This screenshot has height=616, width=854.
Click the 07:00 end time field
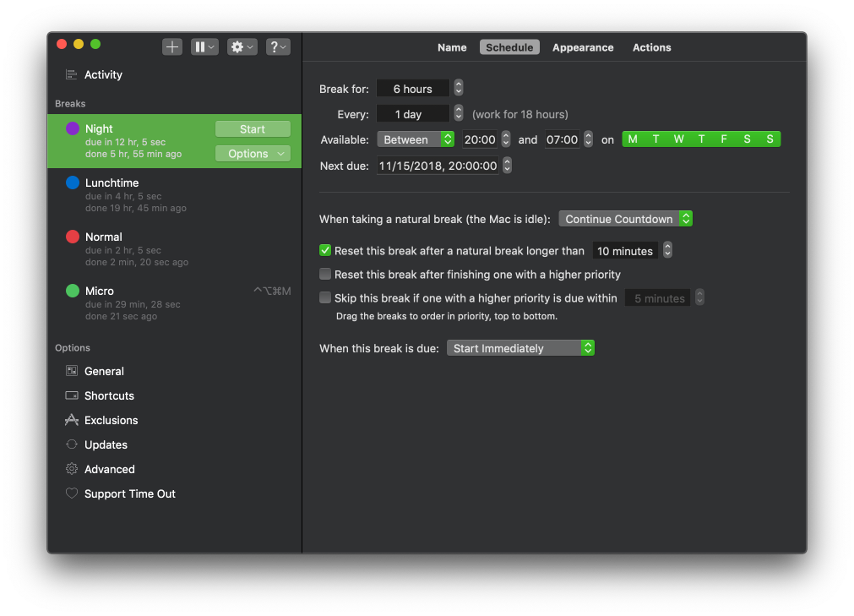click(562, 139)
